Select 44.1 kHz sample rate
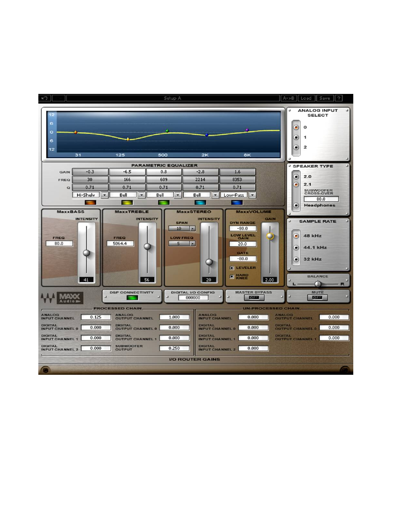 tap(296, 248)
